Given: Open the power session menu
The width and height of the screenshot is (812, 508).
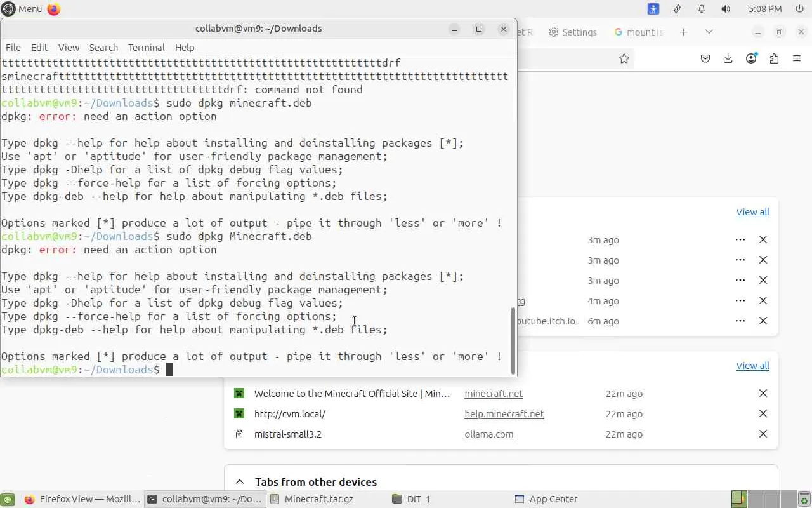Looking at the screenshot, I should point(799,9).
